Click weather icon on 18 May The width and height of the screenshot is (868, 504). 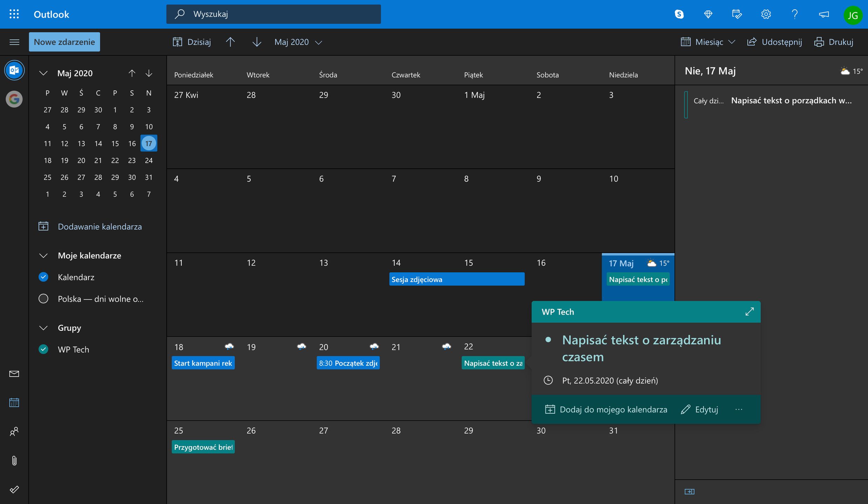tap(229, 346)
